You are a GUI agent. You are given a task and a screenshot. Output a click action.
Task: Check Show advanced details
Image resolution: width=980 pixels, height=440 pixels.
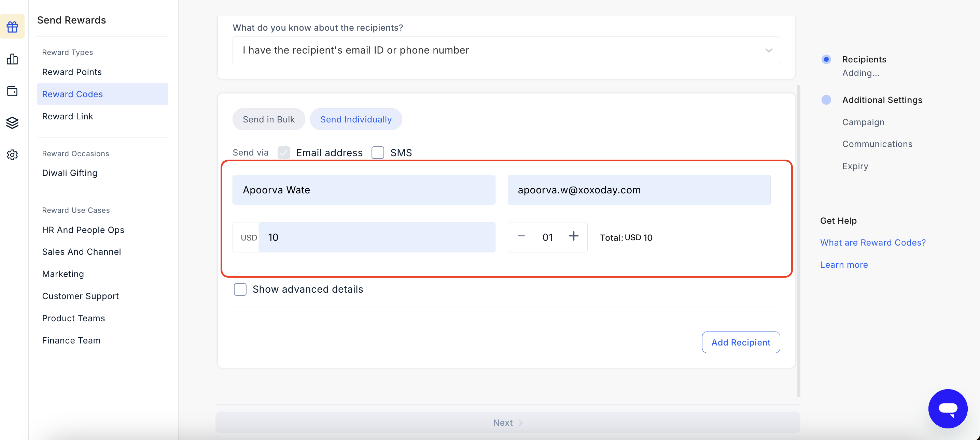point(240,289)
